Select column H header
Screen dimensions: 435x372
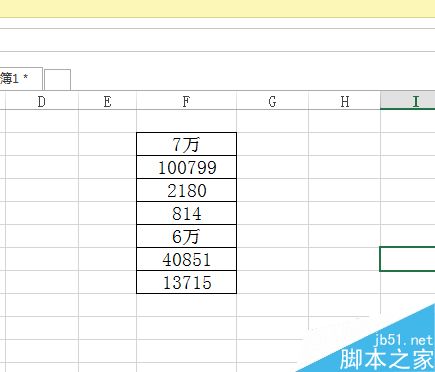point(345,101)
